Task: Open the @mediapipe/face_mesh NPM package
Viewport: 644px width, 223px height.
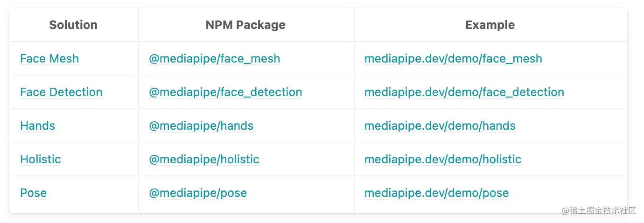Action: [215, 59]
